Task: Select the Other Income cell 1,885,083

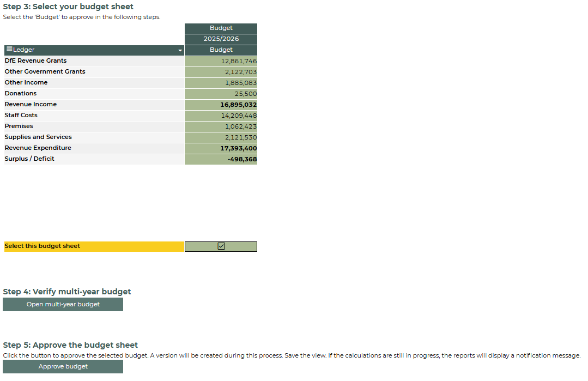Action: [240, 83]
